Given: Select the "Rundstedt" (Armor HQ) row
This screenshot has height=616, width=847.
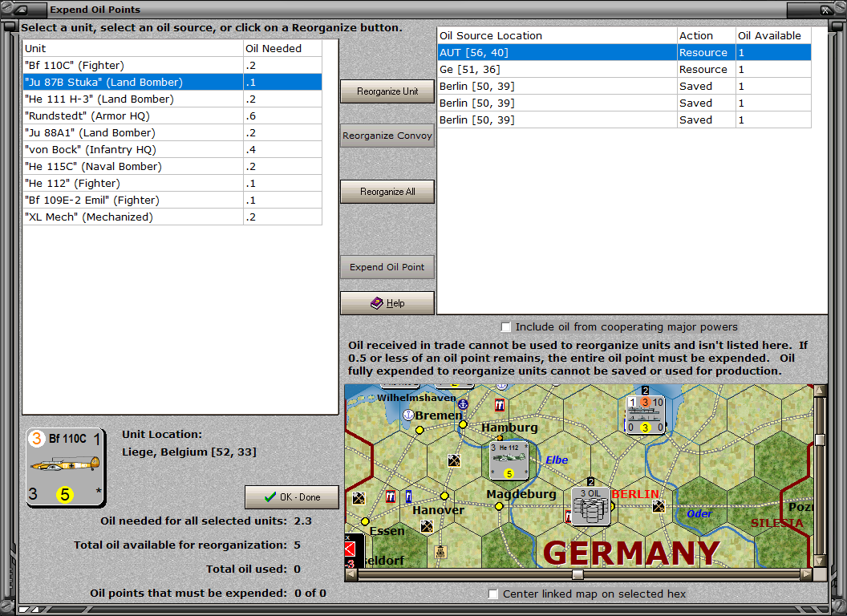Looking at the screenshot, I should pos(172,115).
